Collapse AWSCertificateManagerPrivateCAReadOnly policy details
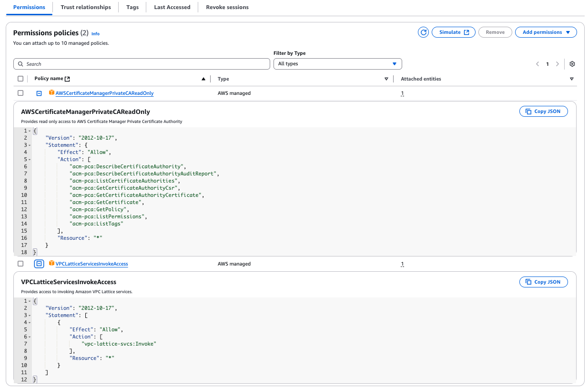The width and height of the screenshot is (588, 389). (x=39, y=93)
